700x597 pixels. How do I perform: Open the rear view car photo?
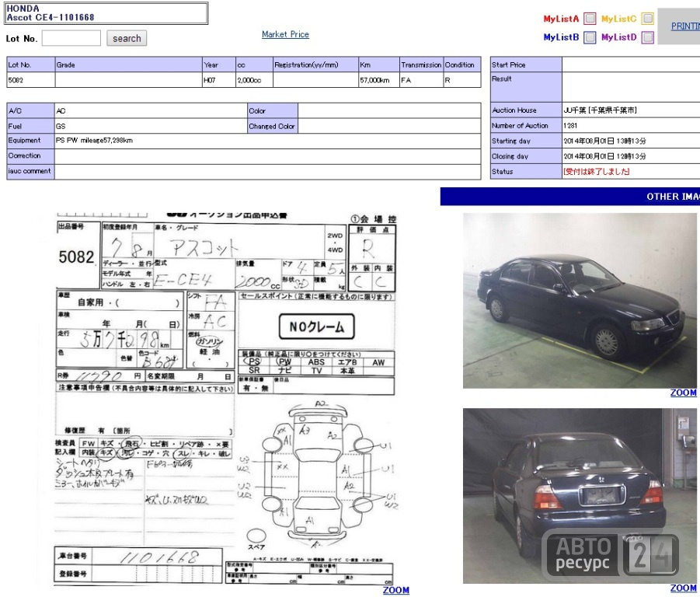point(580,496)
